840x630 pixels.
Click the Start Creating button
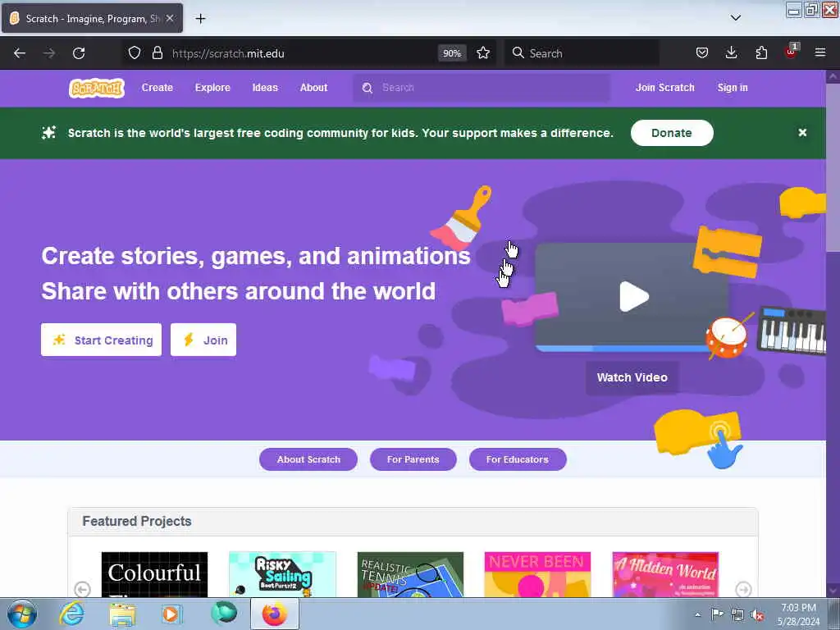tap(101, 340)
